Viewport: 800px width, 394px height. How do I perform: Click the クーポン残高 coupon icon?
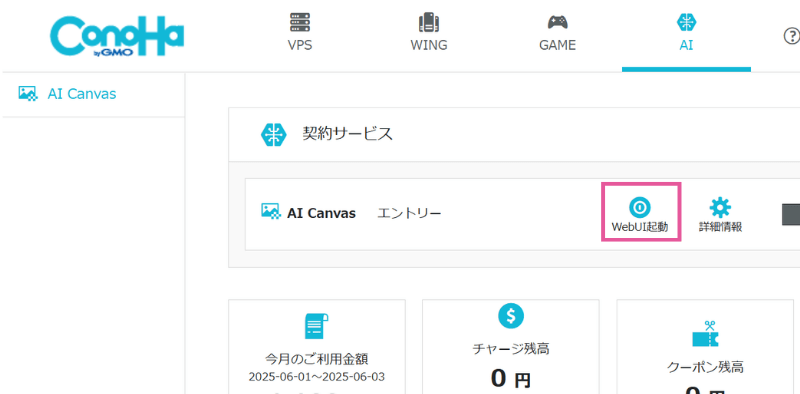705,334
